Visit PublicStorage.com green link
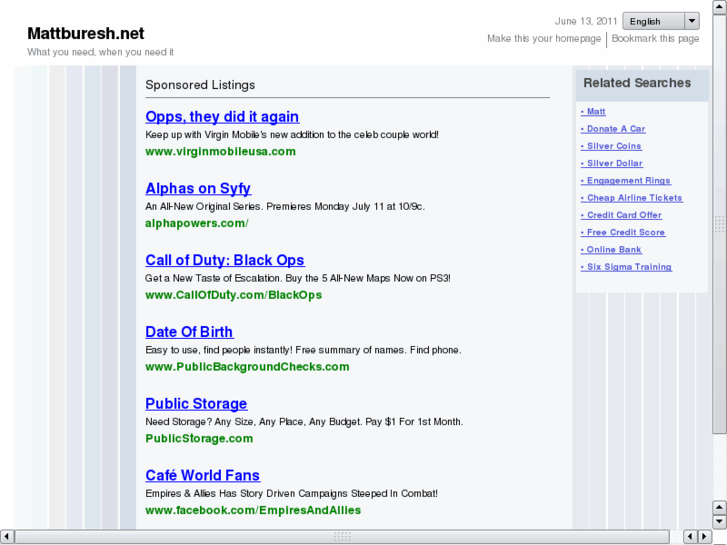Viewport: 727px width, 545px height. [x=199, y=439]
